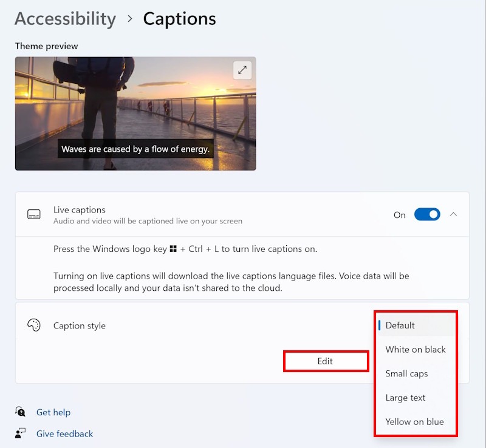The image size is (486, 448).
Task: Click the Caption style row label
Action: tap(80, 326)
